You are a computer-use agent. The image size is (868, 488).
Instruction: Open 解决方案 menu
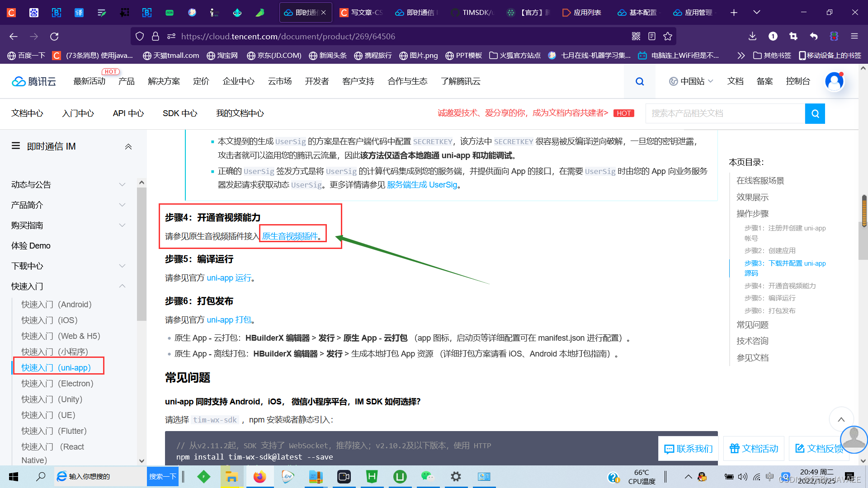[164, 81]
